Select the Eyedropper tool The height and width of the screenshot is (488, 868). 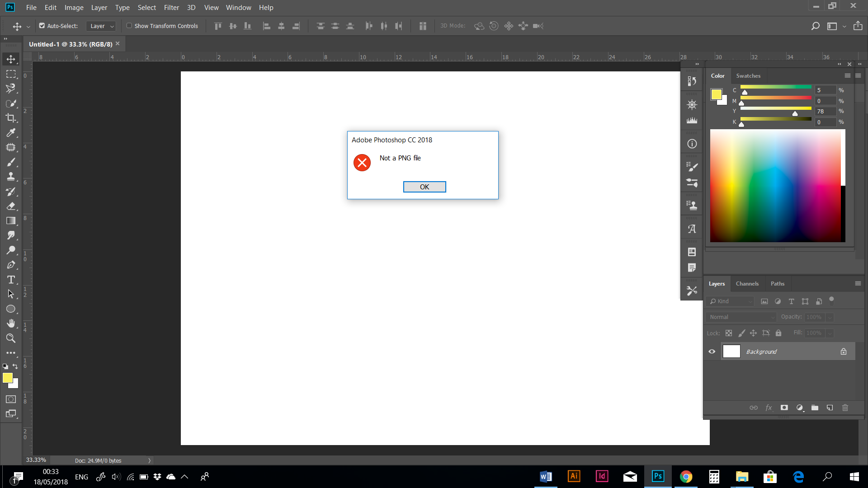(11, 133)
